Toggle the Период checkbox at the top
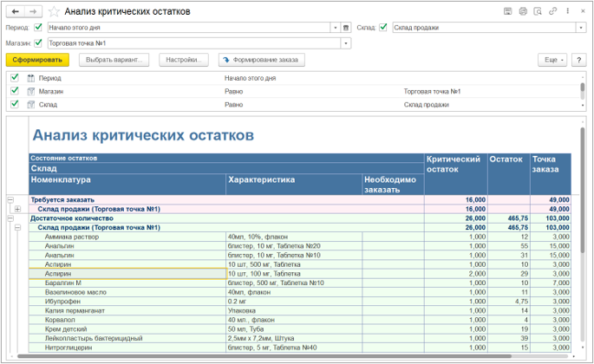This screenshot has width=594, height=364. (38, 27)
